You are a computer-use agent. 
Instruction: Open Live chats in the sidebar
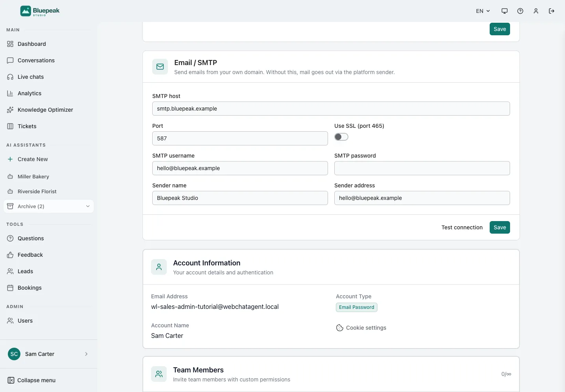point(49,77)
